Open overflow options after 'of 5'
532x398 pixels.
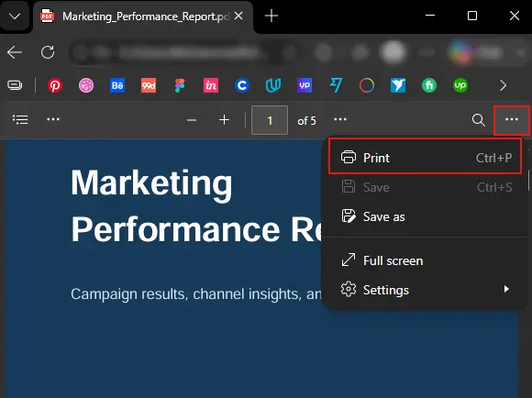coord(340,119)
